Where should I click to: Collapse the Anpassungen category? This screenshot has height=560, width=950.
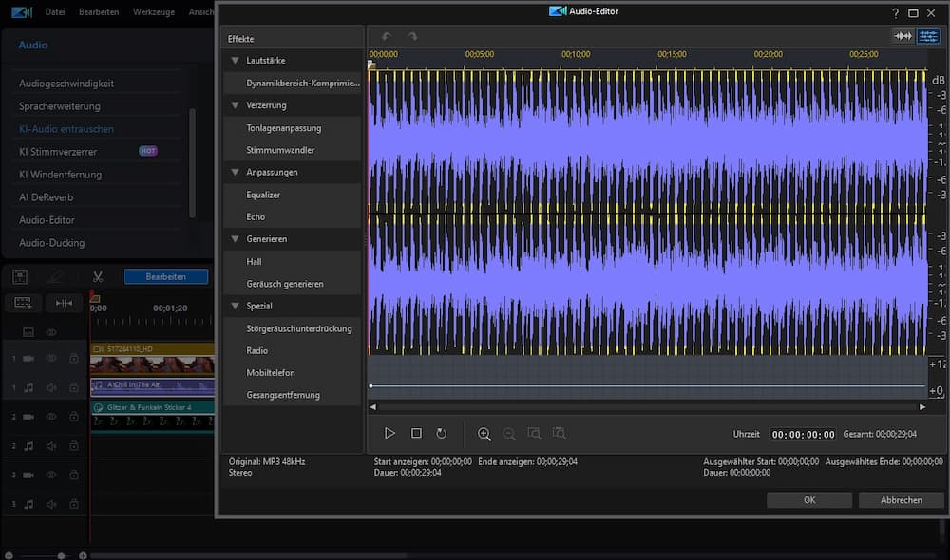pos(234,172)
